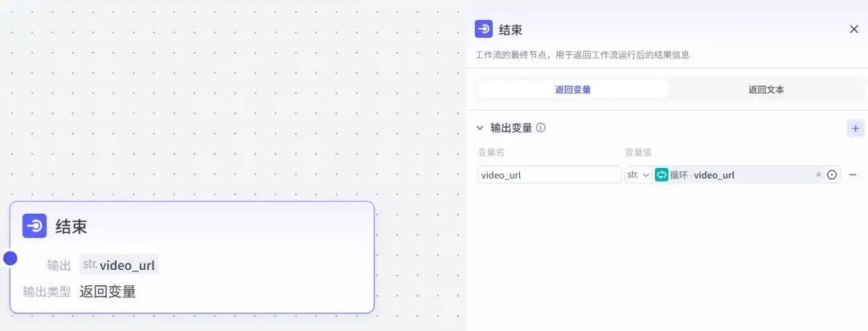868x331 pixels.
Task: Switch to the 返回变量 tab
Action: [573, 90]
